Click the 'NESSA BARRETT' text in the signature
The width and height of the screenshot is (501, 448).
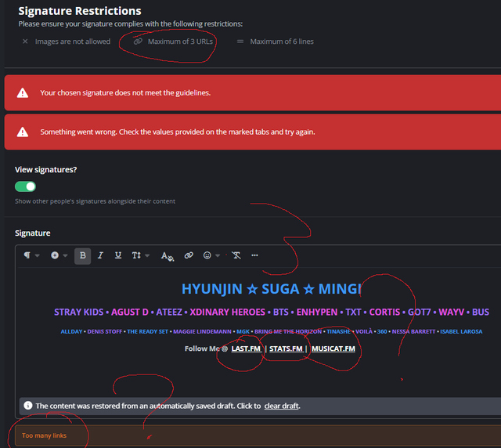[x=413, y=331]
